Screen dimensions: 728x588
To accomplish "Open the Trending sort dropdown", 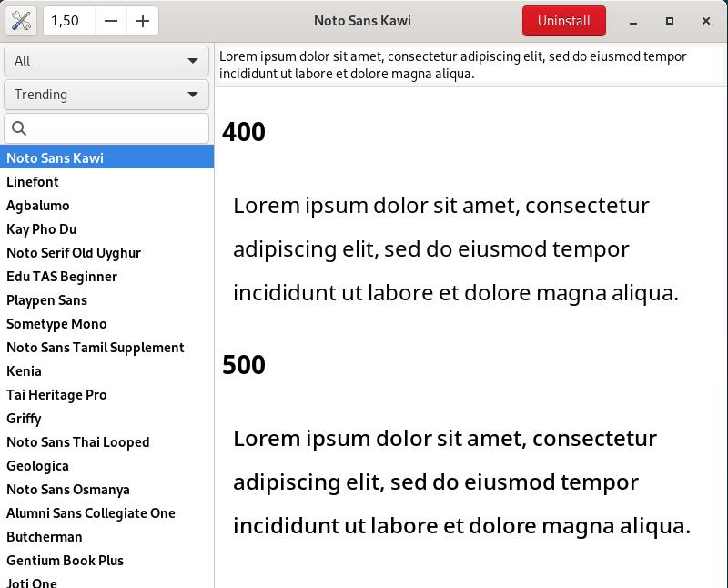I will [x=106, y=95].
